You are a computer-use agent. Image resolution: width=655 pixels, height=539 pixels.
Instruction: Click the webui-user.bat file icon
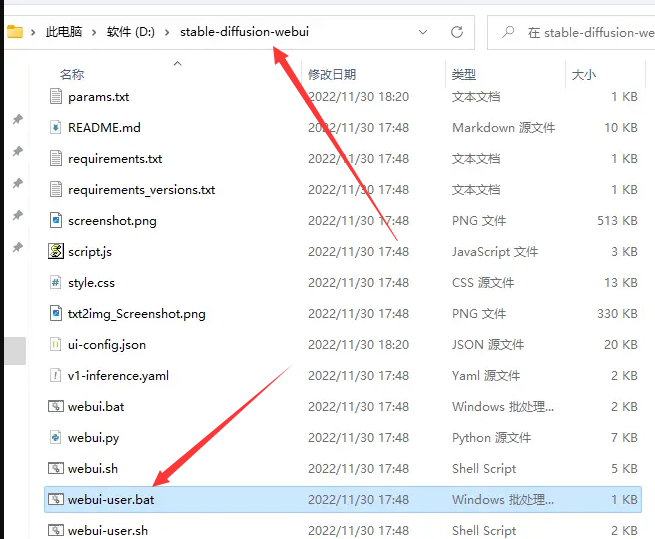coord(56,499)
